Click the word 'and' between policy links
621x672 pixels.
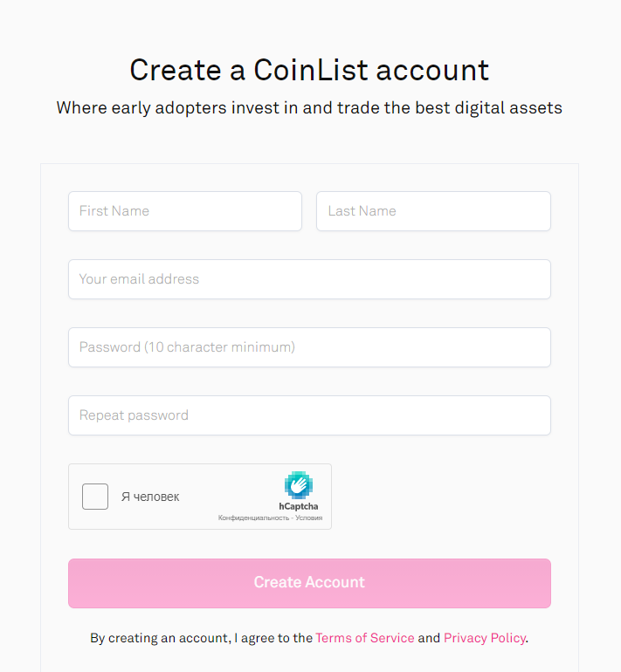pyautogui.click(x=429, y=638)
